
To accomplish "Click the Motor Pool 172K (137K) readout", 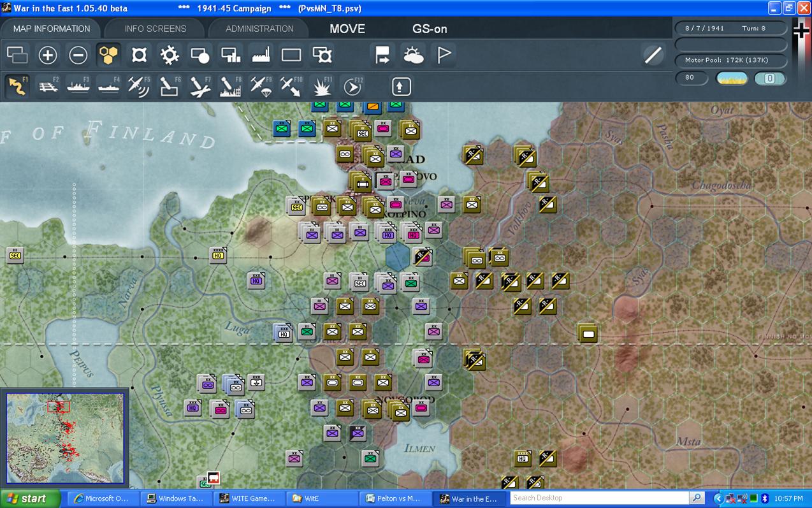I will tap(731, 60).
